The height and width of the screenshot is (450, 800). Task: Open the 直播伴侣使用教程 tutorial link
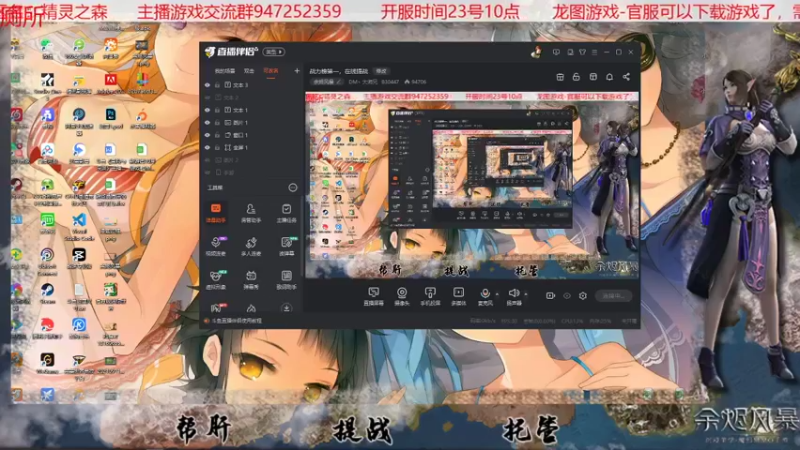(x=234, y=321)
